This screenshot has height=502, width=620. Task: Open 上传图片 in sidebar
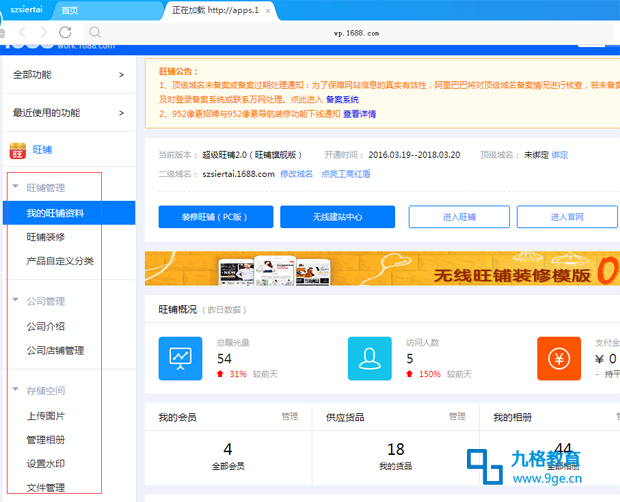point(45,416)
